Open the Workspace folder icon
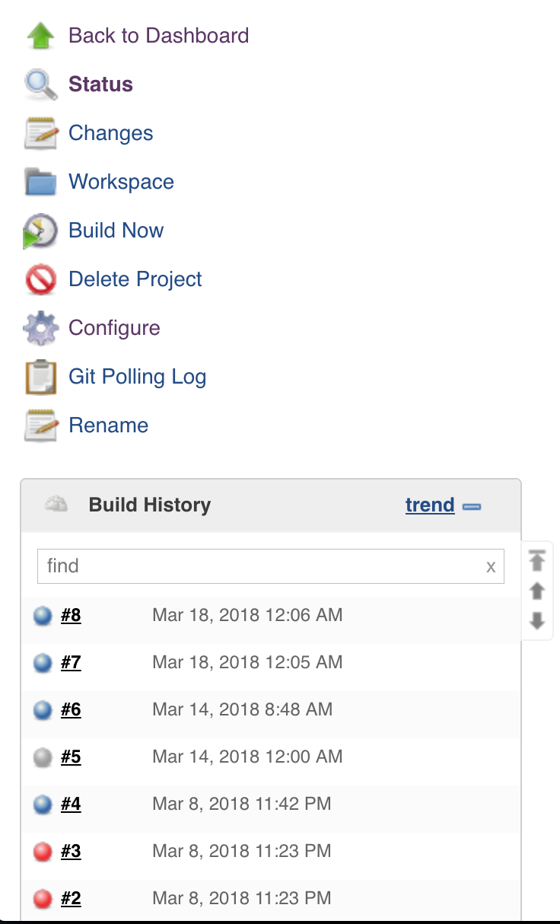 pos(40,182)
